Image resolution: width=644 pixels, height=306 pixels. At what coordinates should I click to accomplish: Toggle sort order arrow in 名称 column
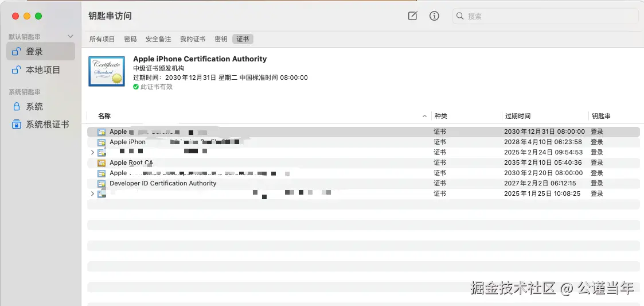424,117
